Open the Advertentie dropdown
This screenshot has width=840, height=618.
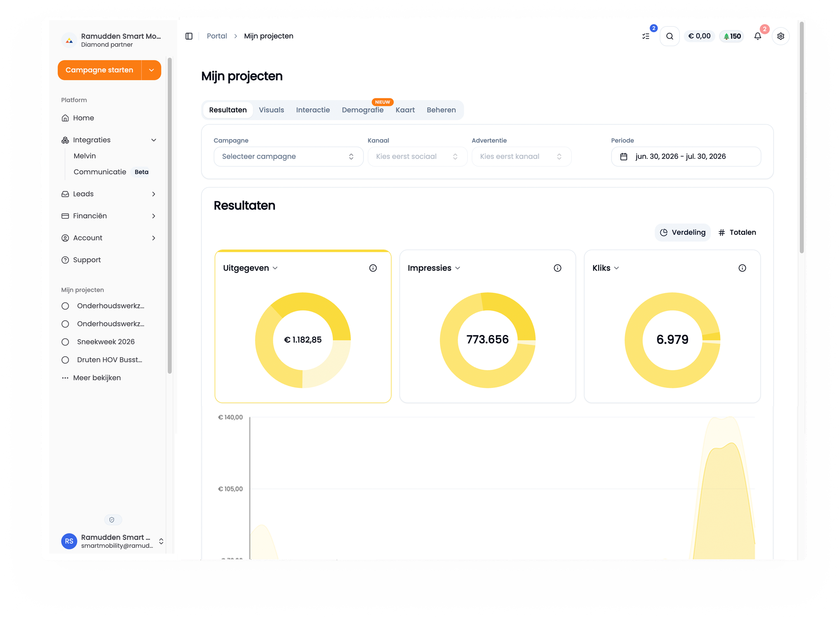521,157
